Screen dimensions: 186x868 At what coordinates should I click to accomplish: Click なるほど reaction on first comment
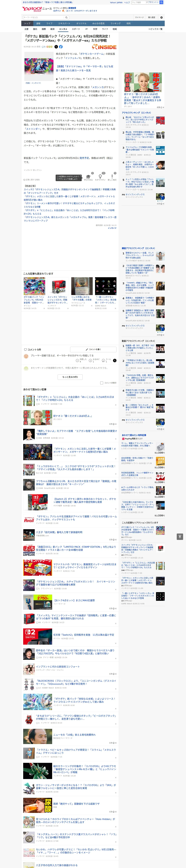(x=94, y=361)
